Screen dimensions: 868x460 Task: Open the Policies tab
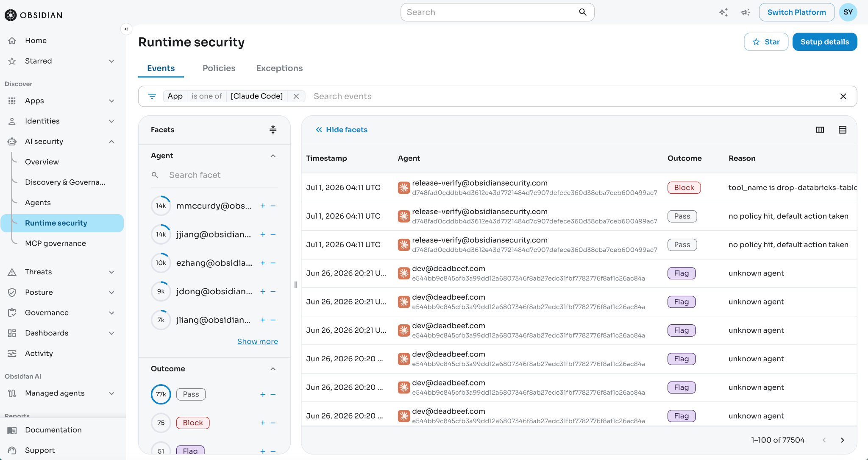click(x=219, y=68)
